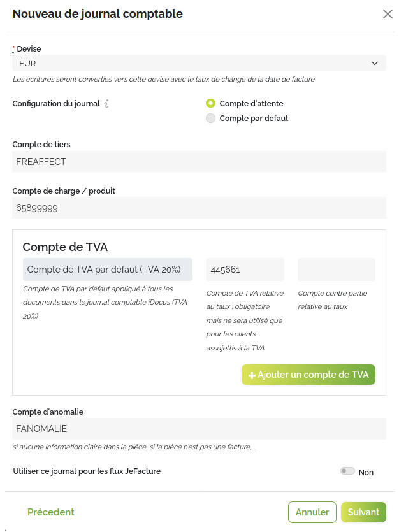Screen dimensions: 399x532
Task: Toggle the JeFacture flux switch
Action: (347, 471)
